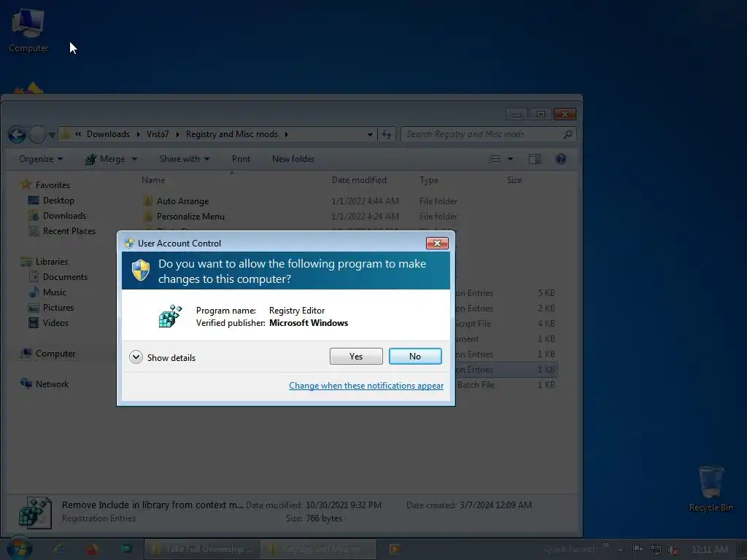
Task: Select the Personalize Menu folder
Action: 190,217
